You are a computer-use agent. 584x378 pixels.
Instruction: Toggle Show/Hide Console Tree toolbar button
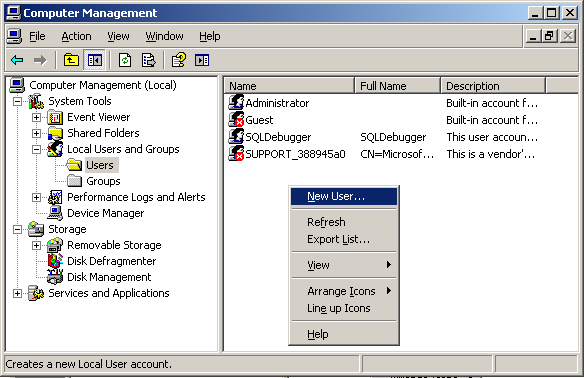[95, 60]
